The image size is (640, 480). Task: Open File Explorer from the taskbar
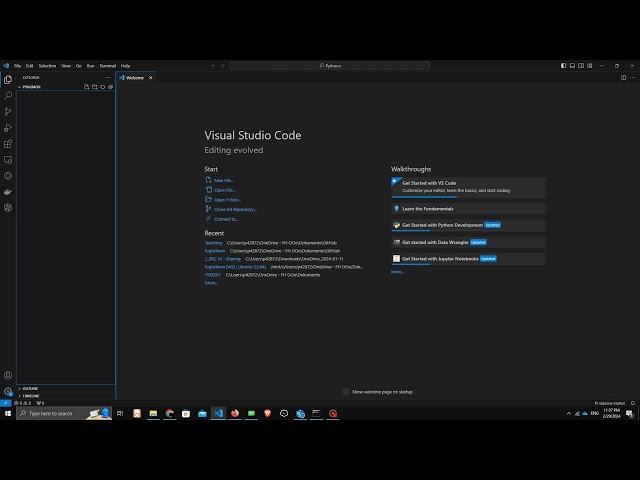coord(153,413)
